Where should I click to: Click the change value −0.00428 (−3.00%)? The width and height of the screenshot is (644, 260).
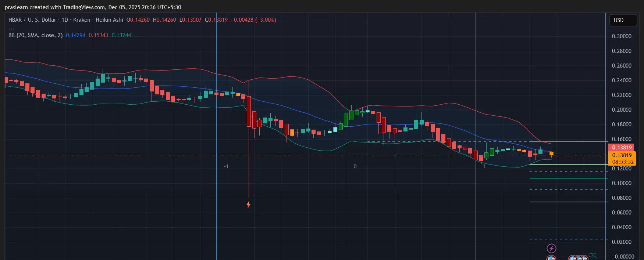pyautogui.click(x=253, y=20)
